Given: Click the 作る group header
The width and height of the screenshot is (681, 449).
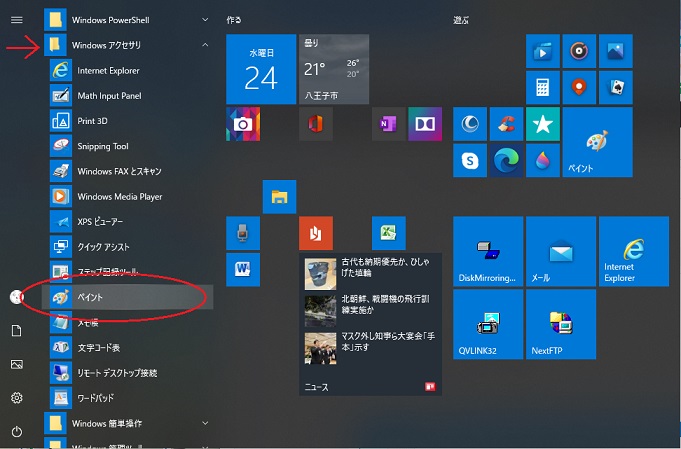Looking at the screenshot, I should [x=234, y=20].
